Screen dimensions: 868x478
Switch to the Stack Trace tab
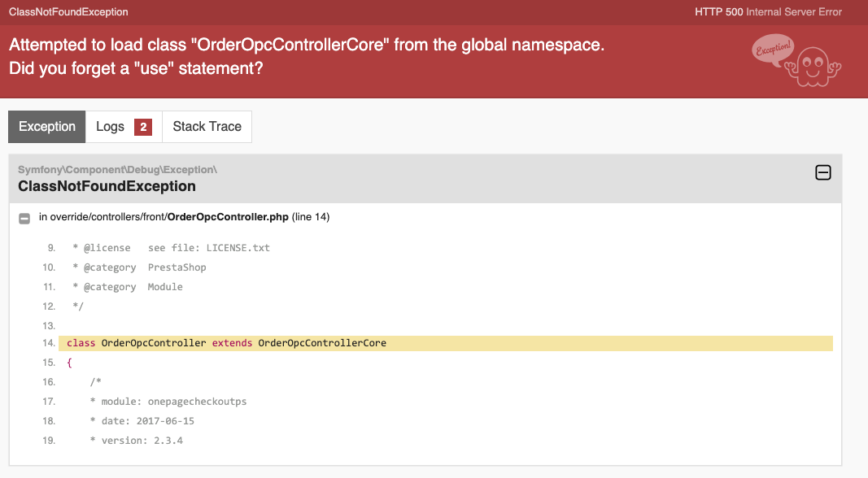click(x=207, y=127)
